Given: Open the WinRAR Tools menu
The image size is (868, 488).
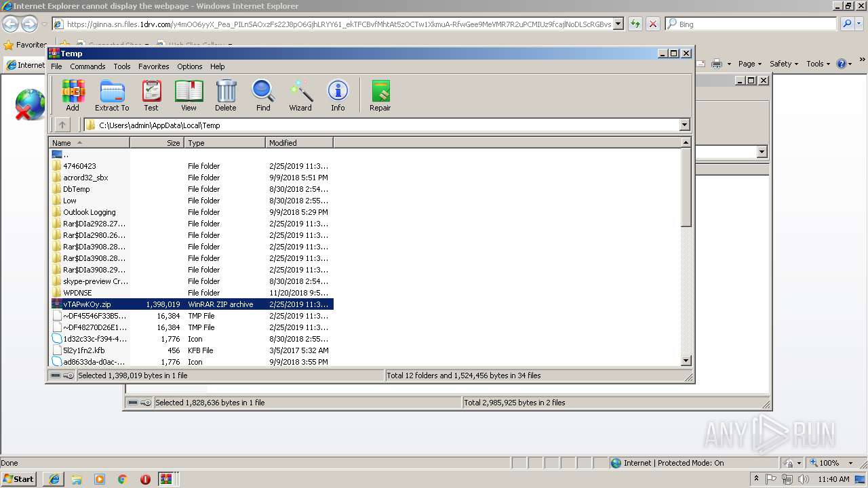Looking at the screenshot, I should (x=122, y=66).
